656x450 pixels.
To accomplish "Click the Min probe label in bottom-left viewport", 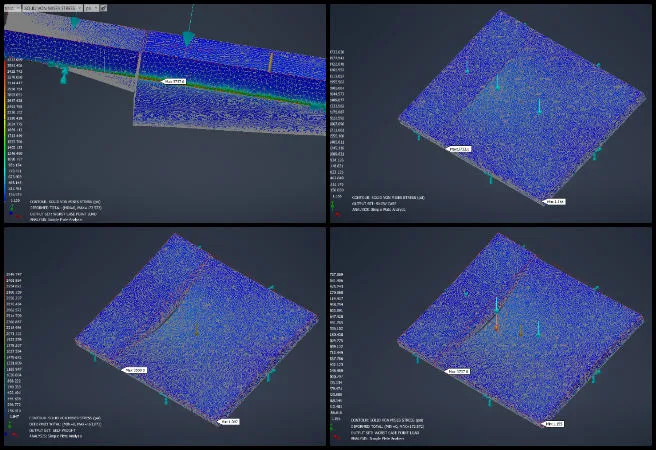I will click(x=229, y=422).
